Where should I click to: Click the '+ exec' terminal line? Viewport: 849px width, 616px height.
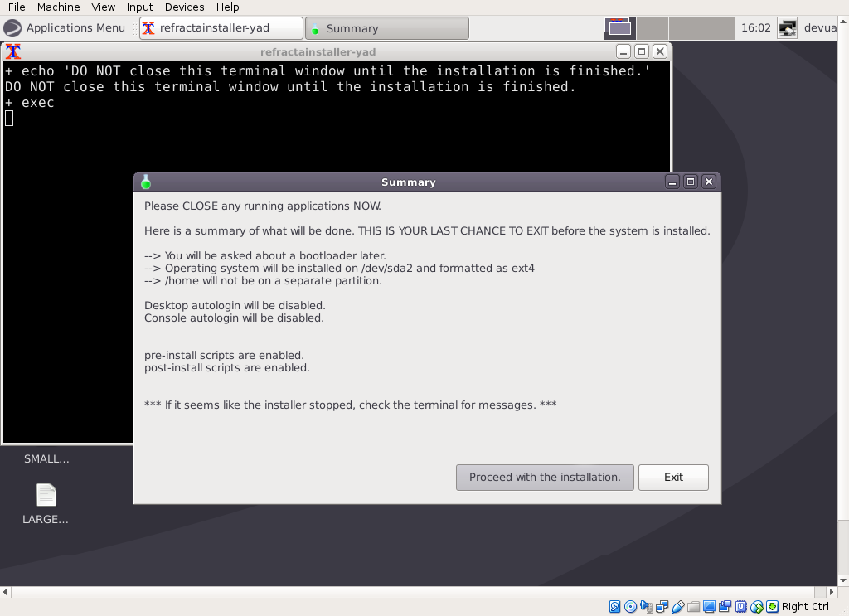(30, 102)
